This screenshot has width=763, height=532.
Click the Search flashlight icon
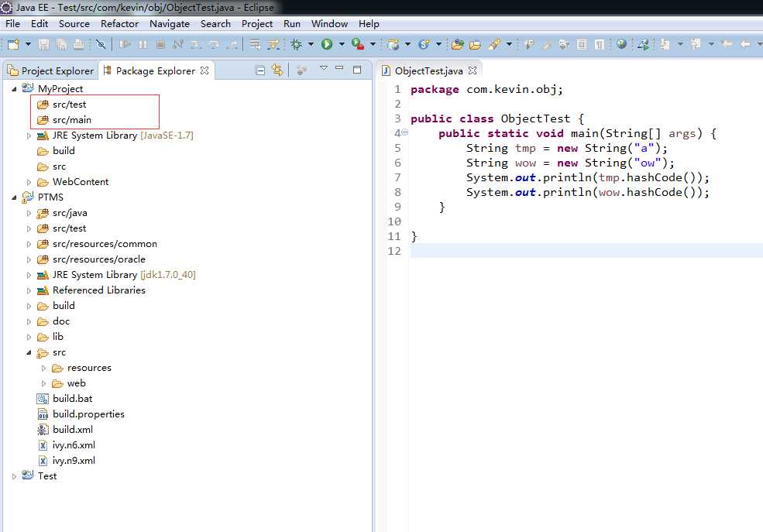coord(494,45)
